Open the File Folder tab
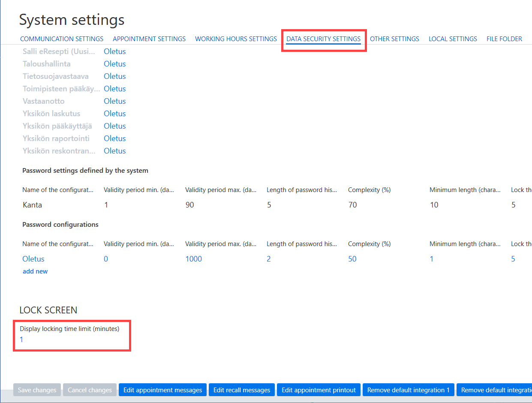 coord(504,39)
